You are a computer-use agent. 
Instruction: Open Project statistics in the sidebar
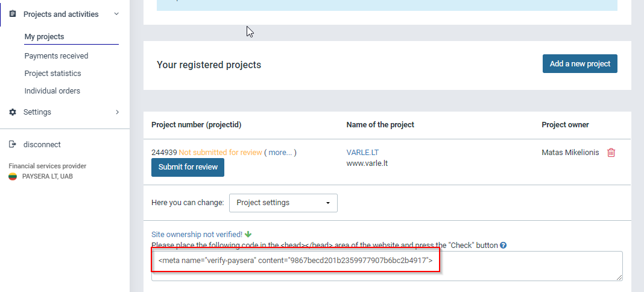pyautogui.click(x=52, y=74)
